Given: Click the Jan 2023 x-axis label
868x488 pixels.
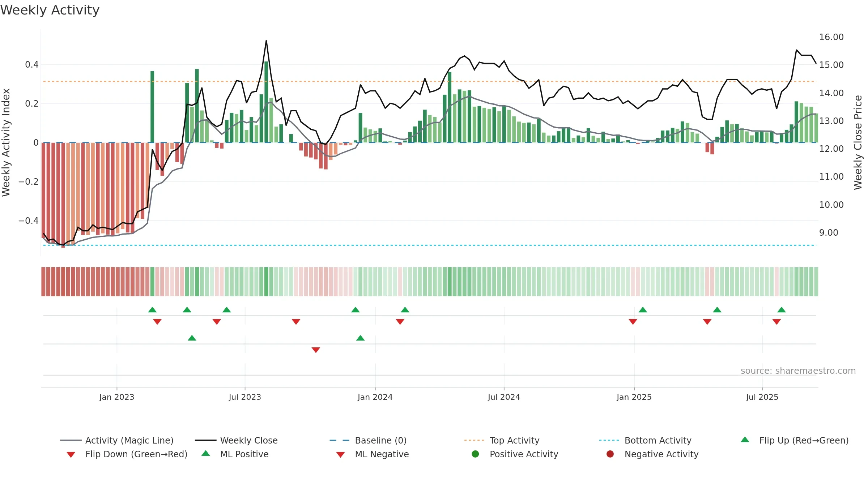Looking at the screenshot, I should (x=117, y=397).
